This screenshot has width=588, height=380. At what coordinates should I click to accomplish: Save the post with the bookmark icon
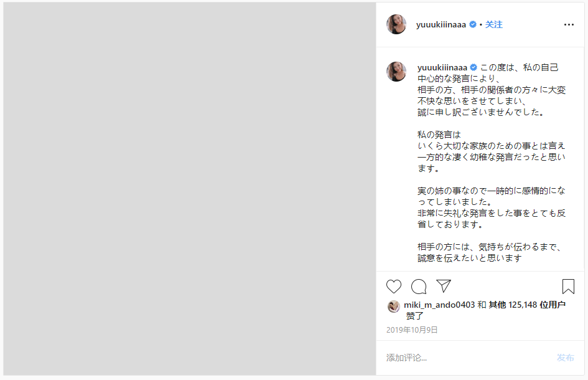pyautogui.click(x=568, y=287)
